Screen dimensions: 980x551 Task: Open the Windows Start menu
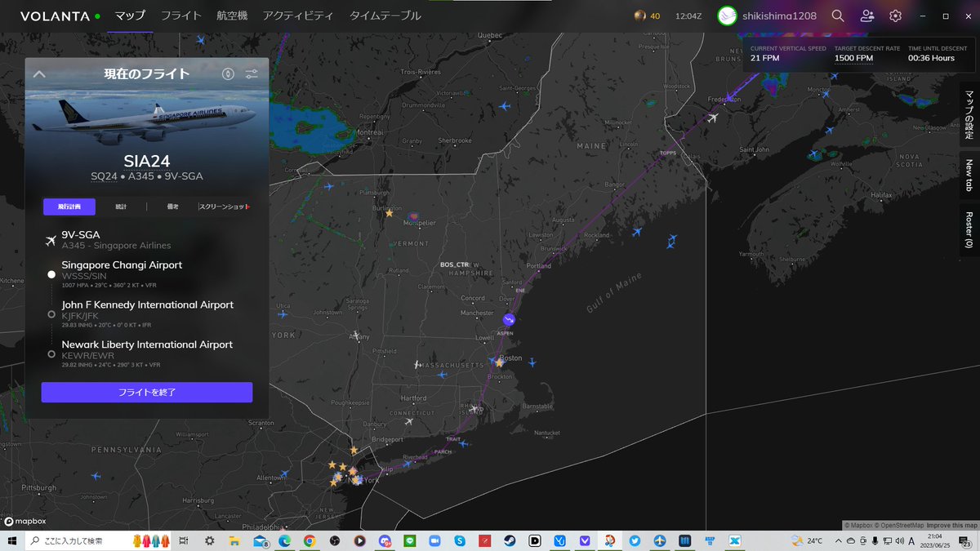coord(12,540)
